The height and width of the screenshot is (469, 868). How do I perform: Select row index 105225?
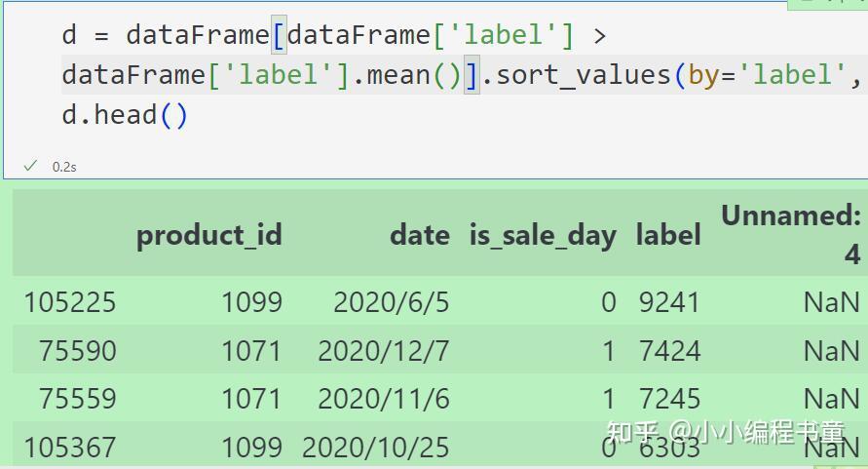click(69, 302)
